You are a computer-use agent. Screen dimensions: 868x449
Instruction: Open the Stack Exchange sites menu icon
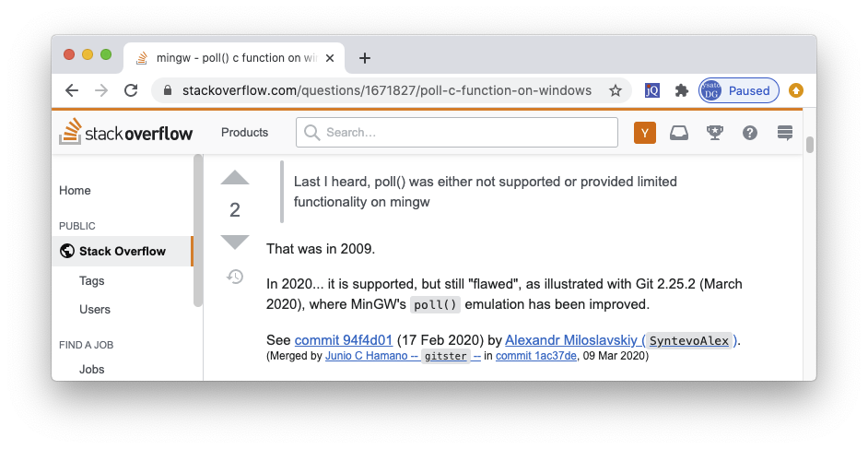[785, 133]
